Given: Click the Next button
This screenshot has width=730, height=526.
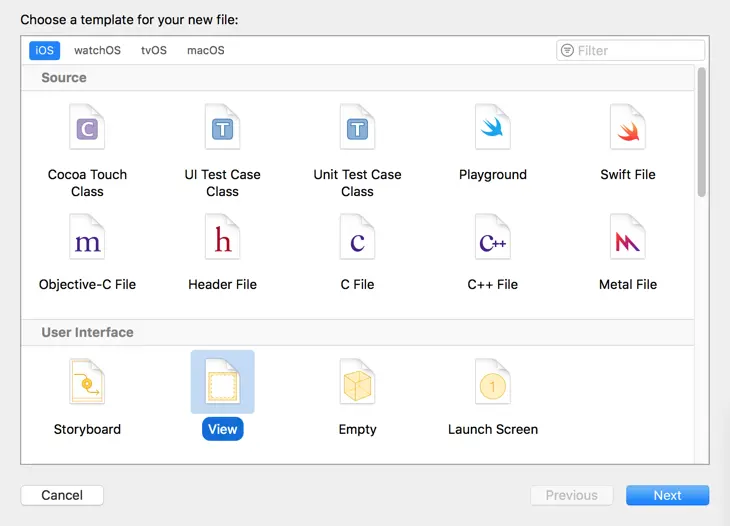Looking at the screenshot, I should (x=667, y=495).
